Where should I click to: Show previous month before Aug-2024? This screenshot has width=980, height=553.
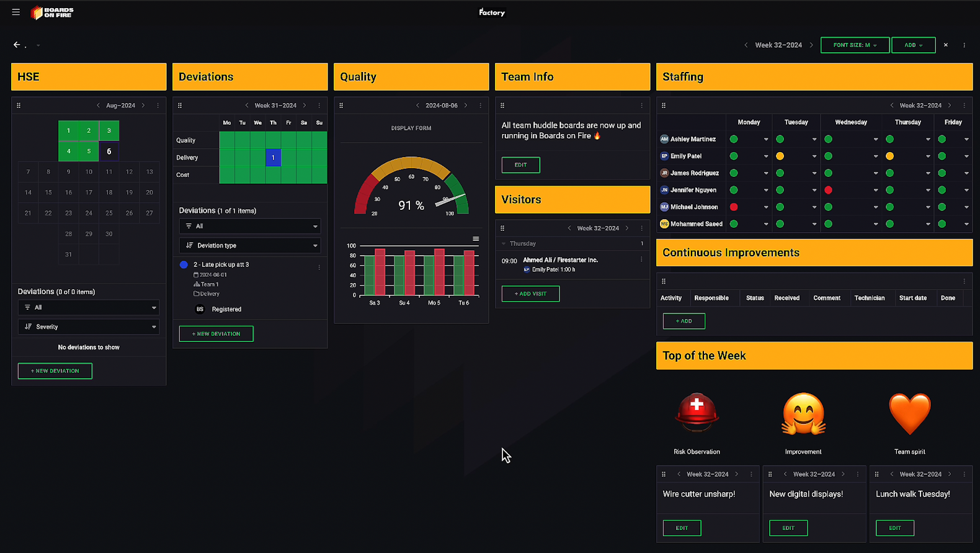click(98, 106)
